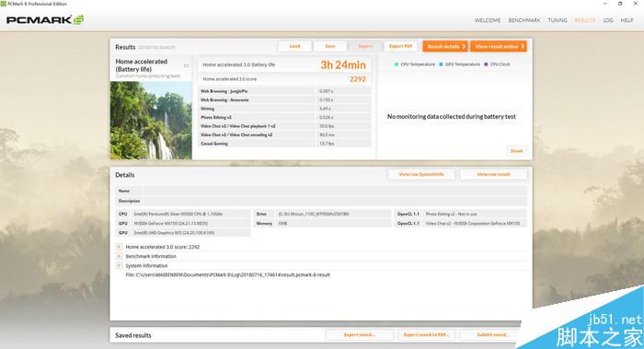Screen dimensions: 644x349
Task: Expand System information section
Action: 119,265
